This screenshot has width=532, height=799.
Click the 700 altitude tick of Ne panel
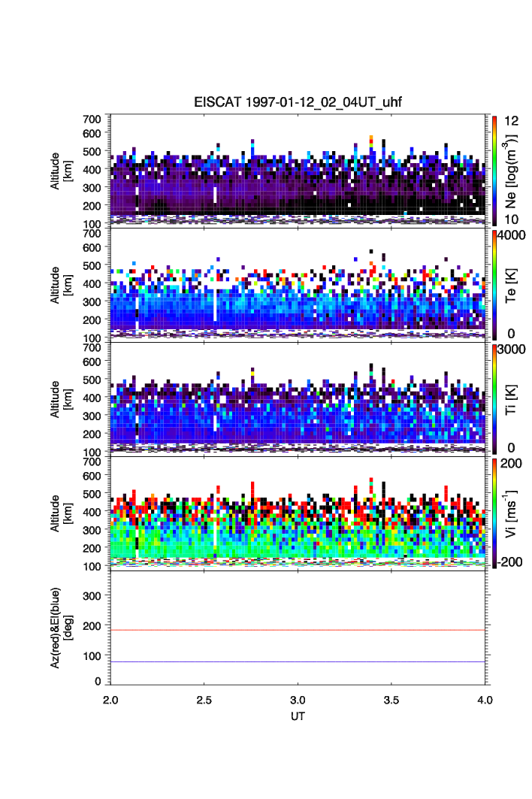(91, 120)
